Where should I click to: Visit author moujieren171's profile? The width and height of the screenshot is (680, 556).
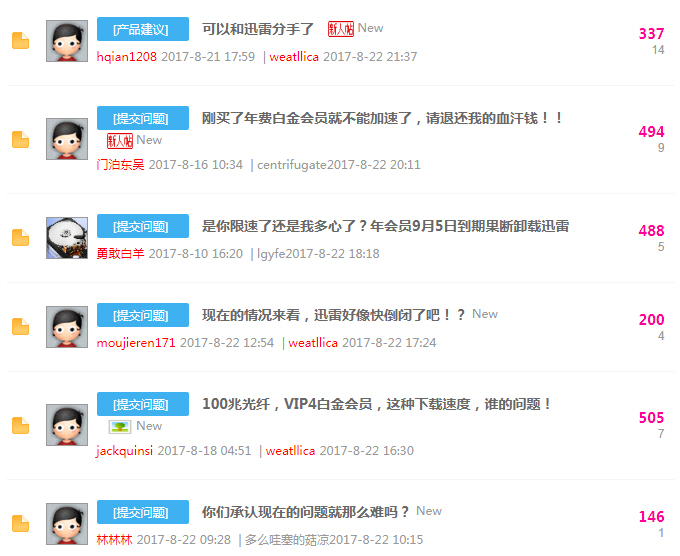click(136, 343)
